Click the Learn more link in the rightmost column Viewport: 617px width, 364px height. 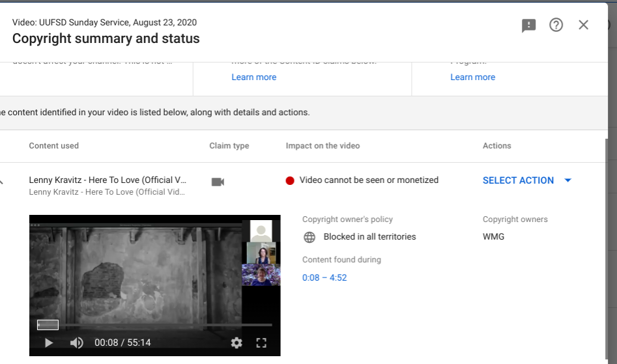click(x=472, y=77)
